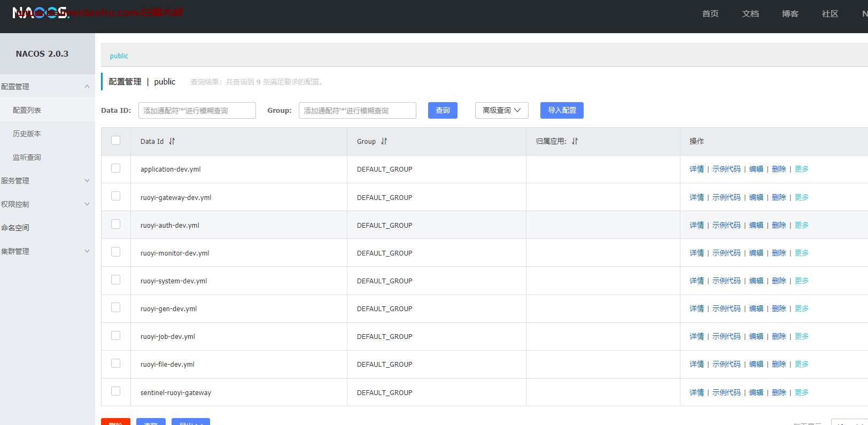Image resolution: width=868 pixels, height=425 pixels.
Task: View 详情 of ruoyi-gen-dev.yml
Action: click(696, 308)
